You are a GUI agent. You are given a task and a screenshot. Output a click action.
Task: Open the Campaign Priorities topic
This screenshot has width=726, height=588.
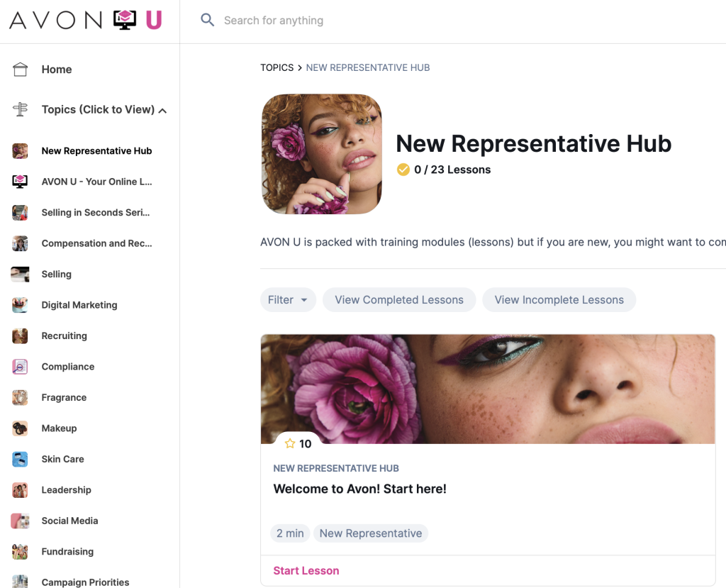86,582
